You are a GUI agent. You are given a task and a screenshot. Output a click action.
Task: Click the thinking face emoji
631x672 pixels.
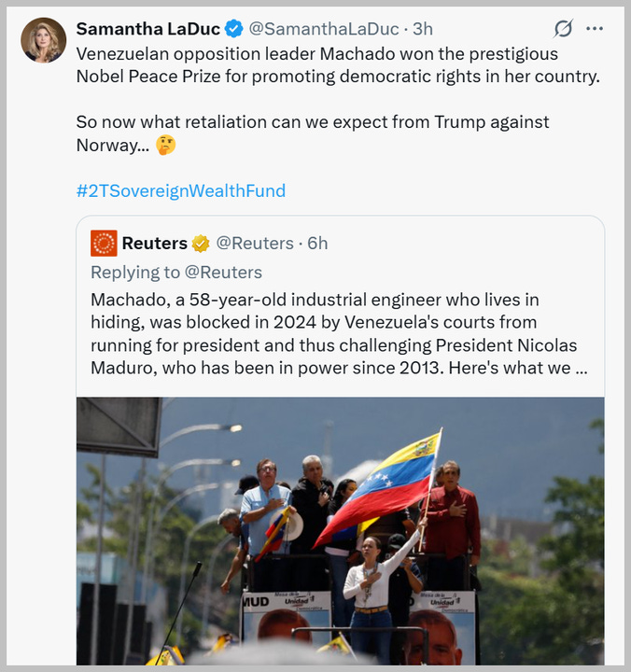coord(166,145)
